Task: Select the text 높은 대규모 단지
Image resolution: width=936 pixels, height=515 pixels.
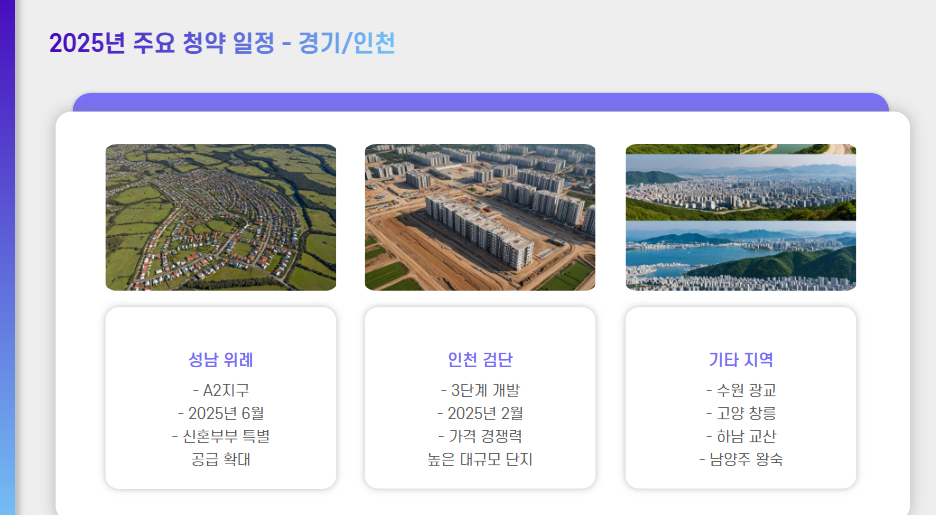Action: point(480,459)
